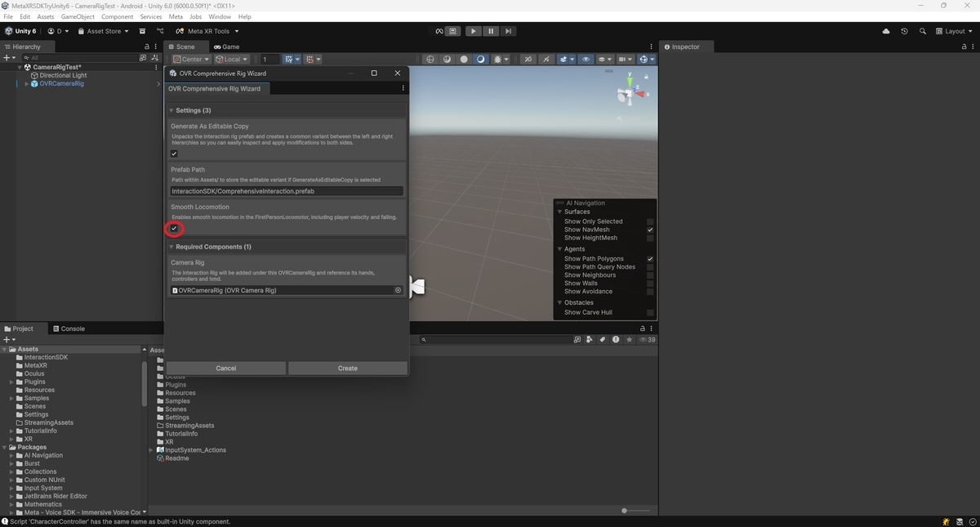The height and width of the screenshot is (527, 980).
Task: Switch to the Console tab
Action: [x=69, y=328]
